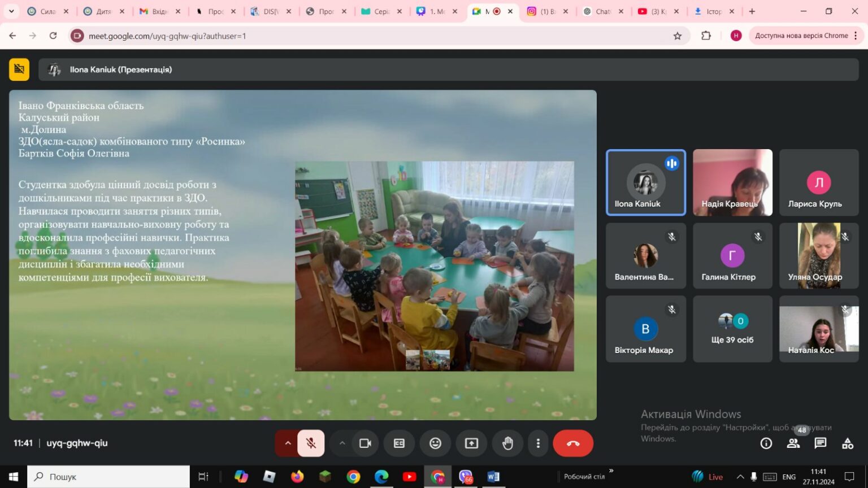The height and width of the screenshot is (488, 868).
Task: Switch to the Gmail Вхідні tab
Action: [160, 11]
